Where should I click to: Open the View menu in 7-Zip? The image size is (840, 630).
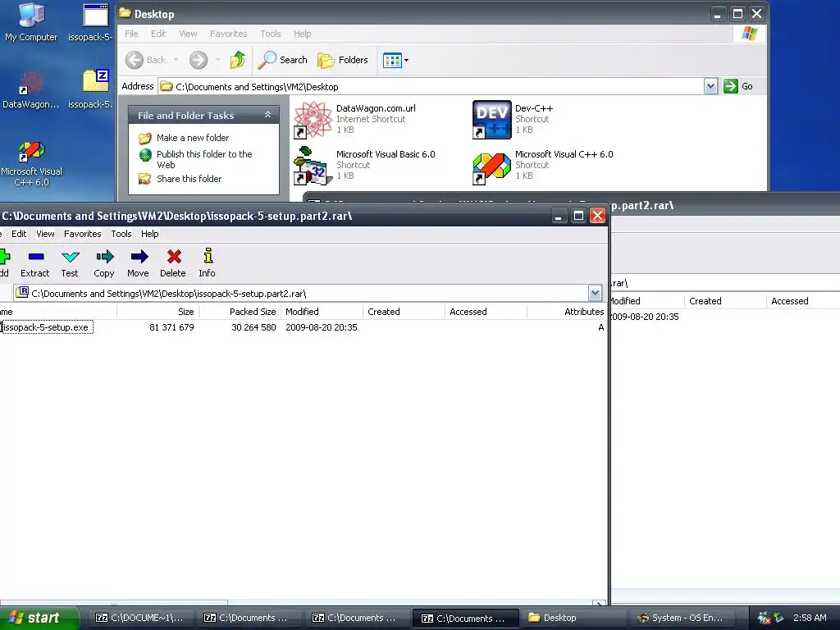click(45, 234)
